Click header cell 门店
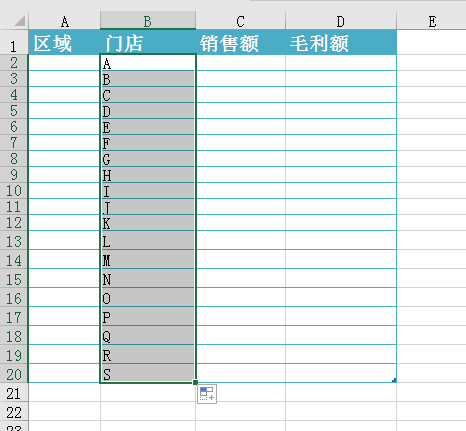This screenshot has width=466, height=431. click(148, 42)
